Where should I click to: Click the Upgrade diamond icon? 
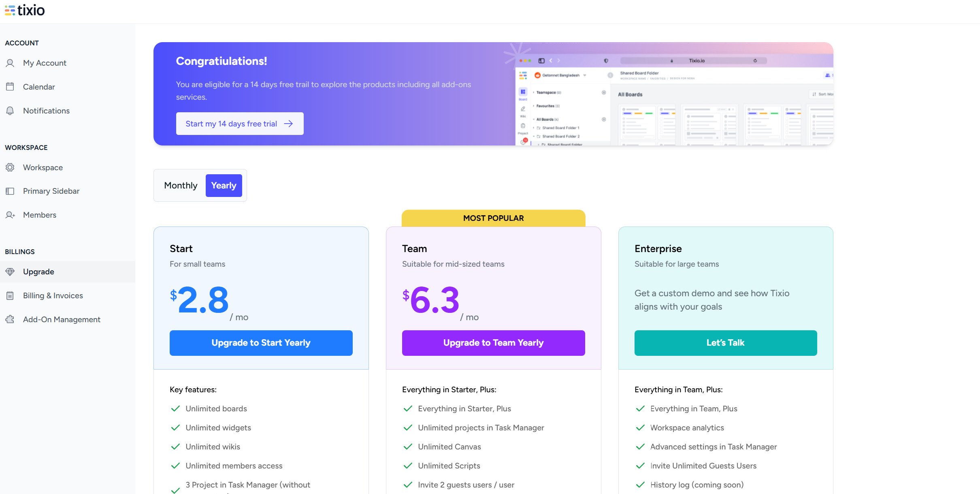tap(10, 272)
